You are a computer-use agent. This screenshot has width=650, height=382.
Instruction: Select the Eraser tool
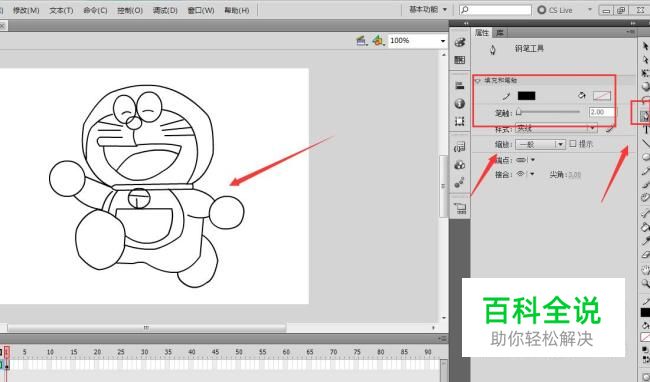[645, 254]
